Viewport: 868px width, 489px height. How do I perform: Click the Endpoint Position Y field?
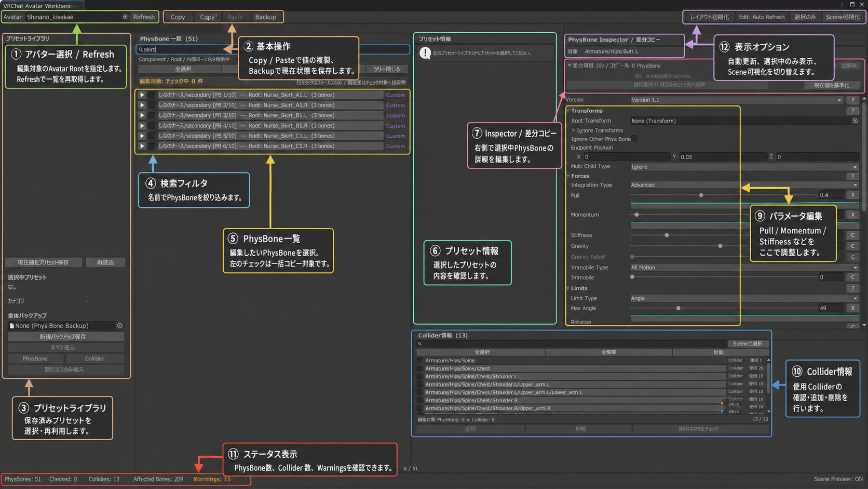722,157
